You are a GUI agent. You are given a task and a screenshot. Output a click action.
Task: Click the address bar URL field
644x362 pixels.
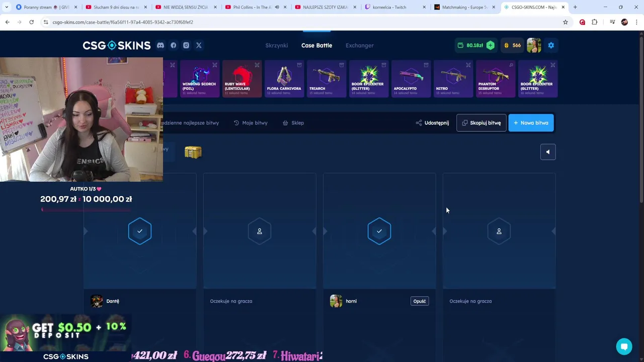pyautogui.click(x=302, y=22)
